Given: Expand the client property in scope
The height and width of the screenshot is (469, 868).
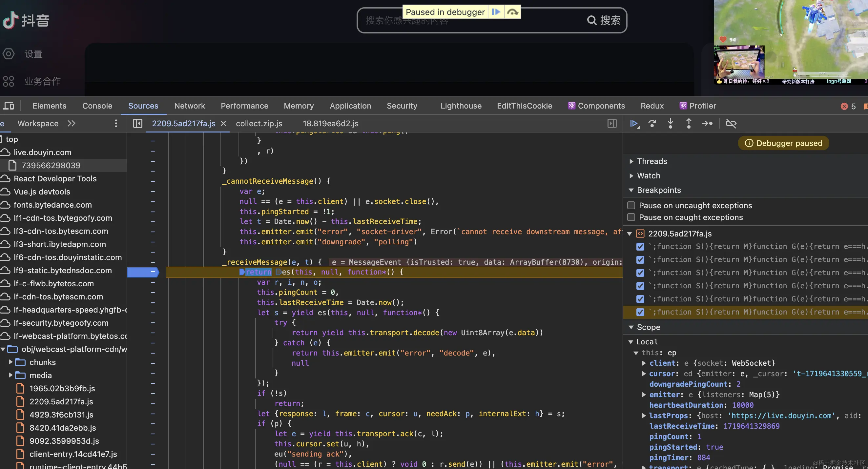Looking at the screenshot, I should [x=644, y=363].
